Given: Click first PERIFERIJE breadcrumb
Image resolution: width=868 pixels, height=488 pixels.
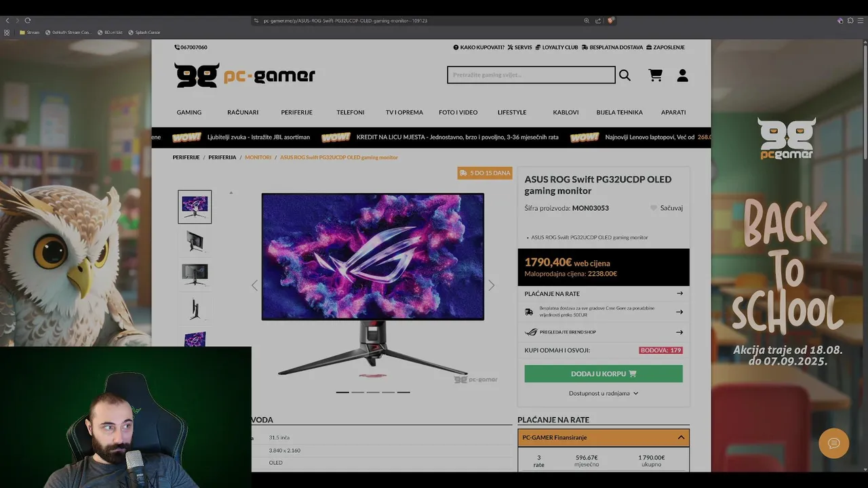Looking at the screenshot, I should coord(186,157).
